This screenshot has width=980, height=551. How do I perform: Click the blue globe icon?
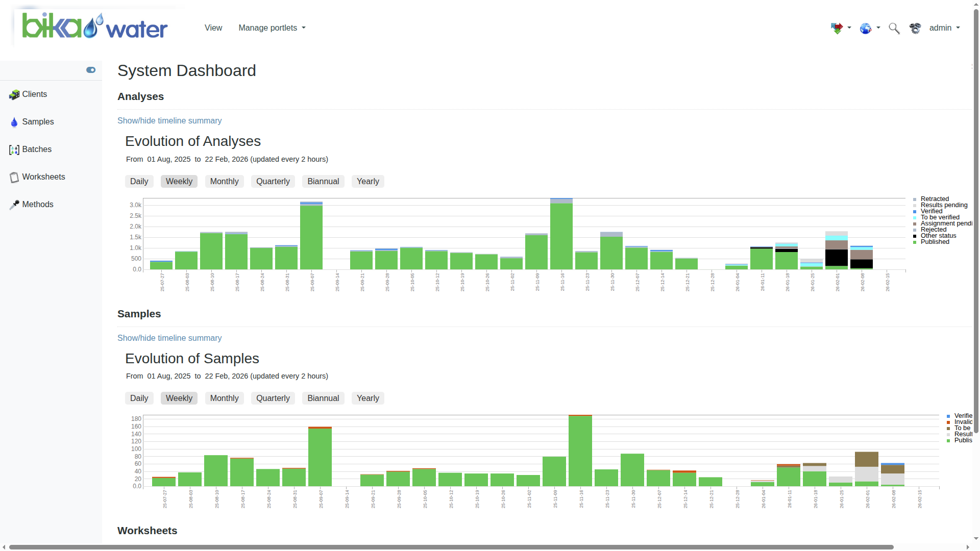point(866,28)
